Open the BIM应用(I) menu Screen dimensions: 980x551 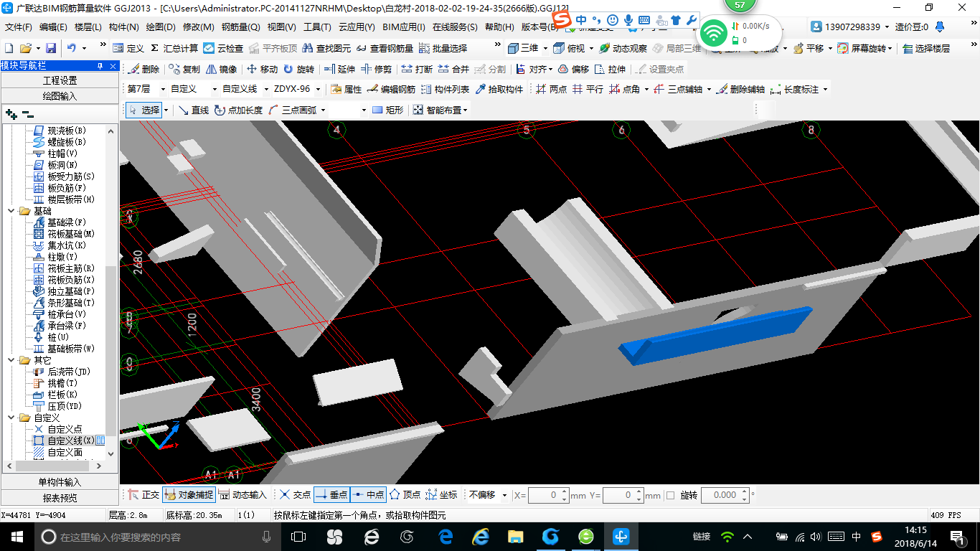[x=404, y=27]
